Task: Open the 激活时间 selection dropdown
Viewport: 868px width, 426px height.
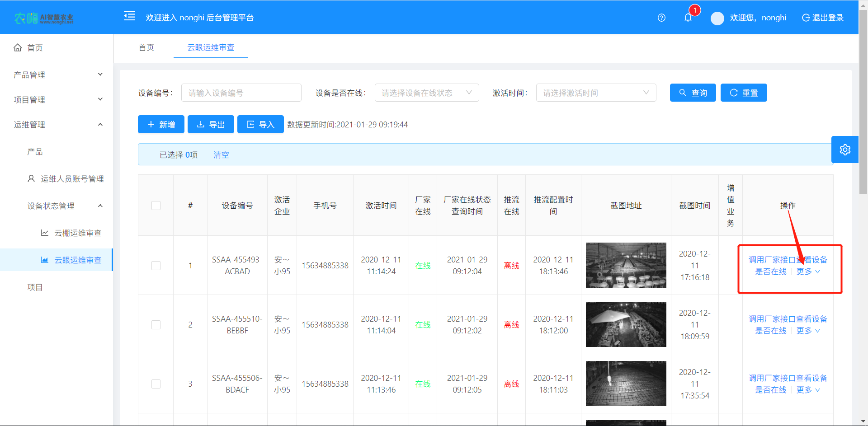Action: click(x=596, y=93)
